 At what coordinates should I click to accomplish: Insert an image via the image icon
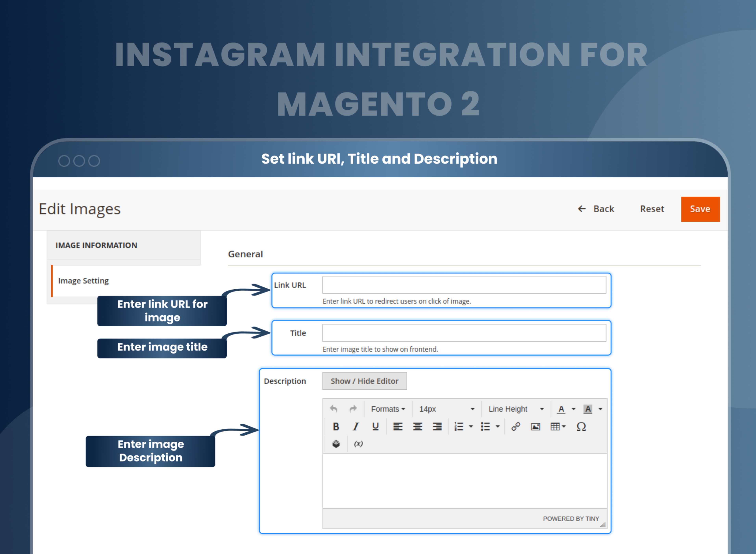point(535,427)
